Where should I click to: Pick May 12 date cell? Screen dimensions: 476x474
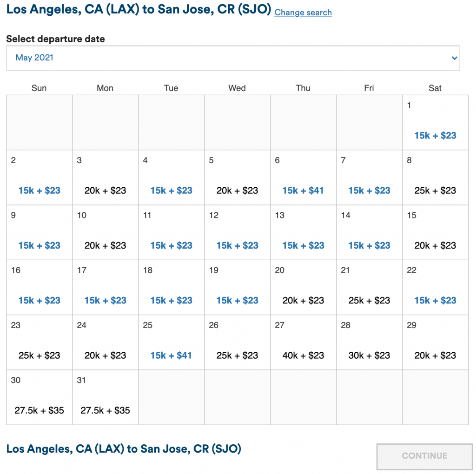237,232
